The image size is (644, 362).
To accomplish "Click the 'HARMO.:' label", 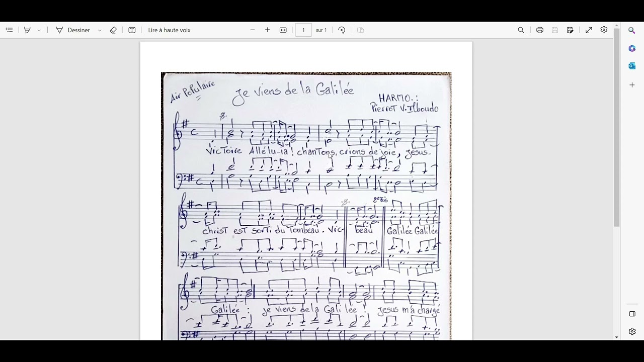I will pos(398,98).
